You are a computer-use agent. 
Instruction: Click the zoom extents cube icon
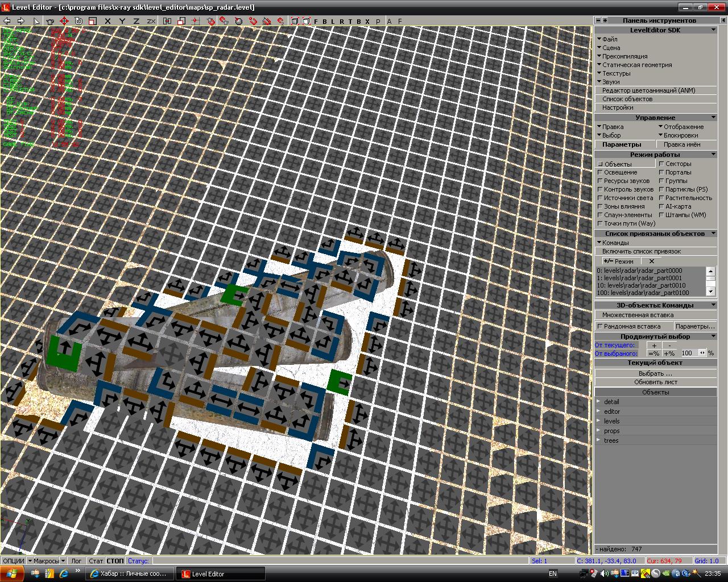tap(295, 21)
